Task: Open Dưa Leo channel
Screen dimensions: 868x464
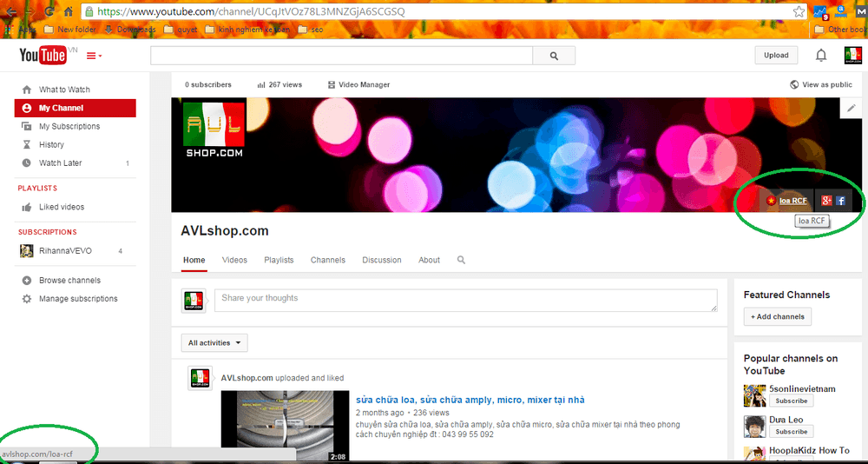Action: pyautogui.click(x=786, y=420)
